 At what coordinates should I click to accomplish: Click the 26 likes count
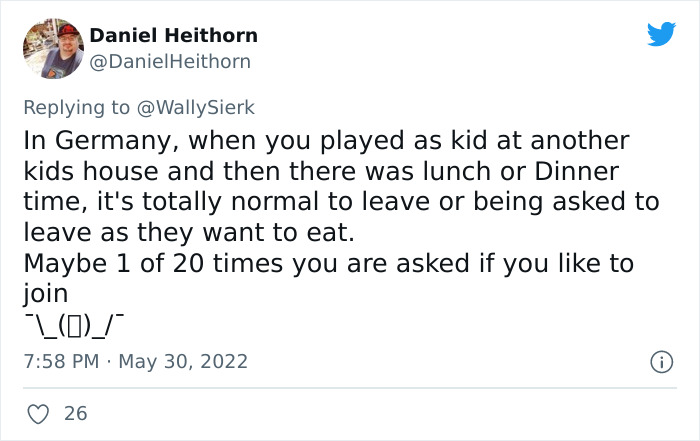75,411
